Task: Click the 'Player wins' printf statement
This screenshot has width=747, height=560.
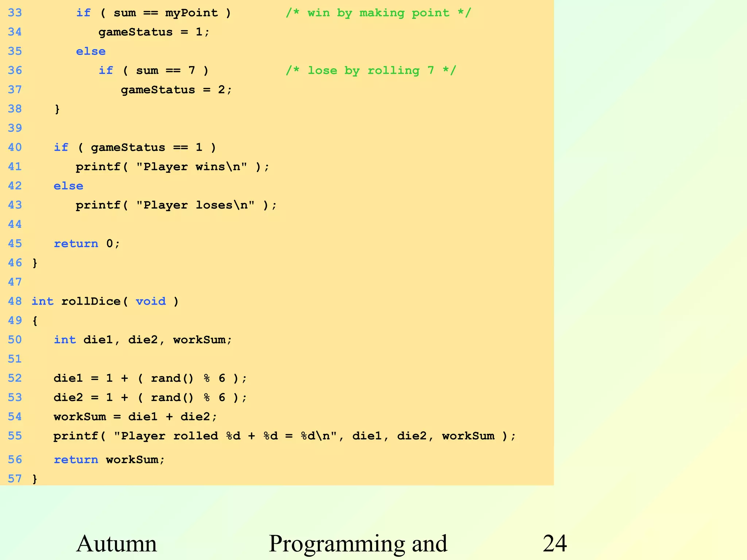Action: point(173,167)
